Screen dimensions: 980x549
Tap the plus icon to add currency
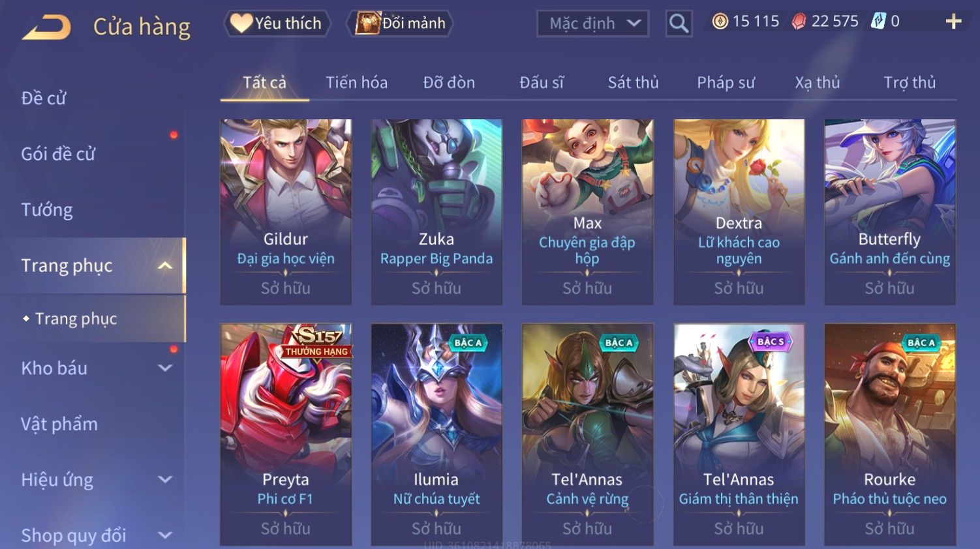(953, 22)
